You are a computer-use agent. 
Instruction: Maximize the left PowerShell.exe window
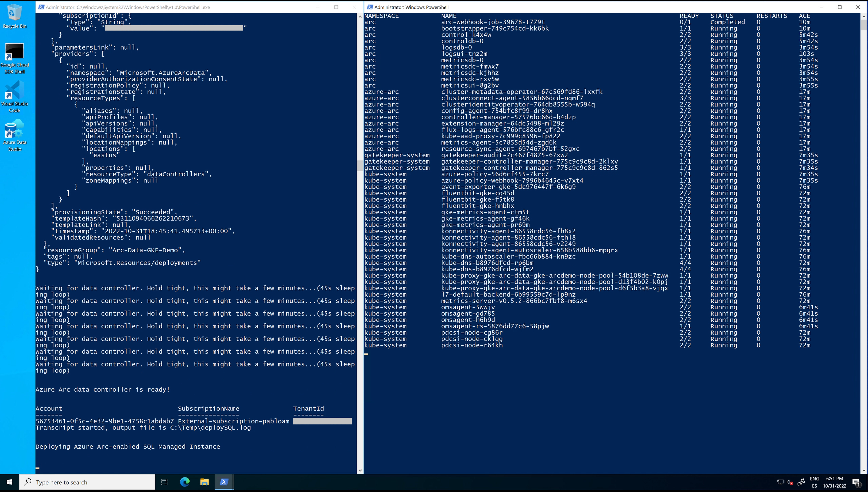(x=336, y=7)
